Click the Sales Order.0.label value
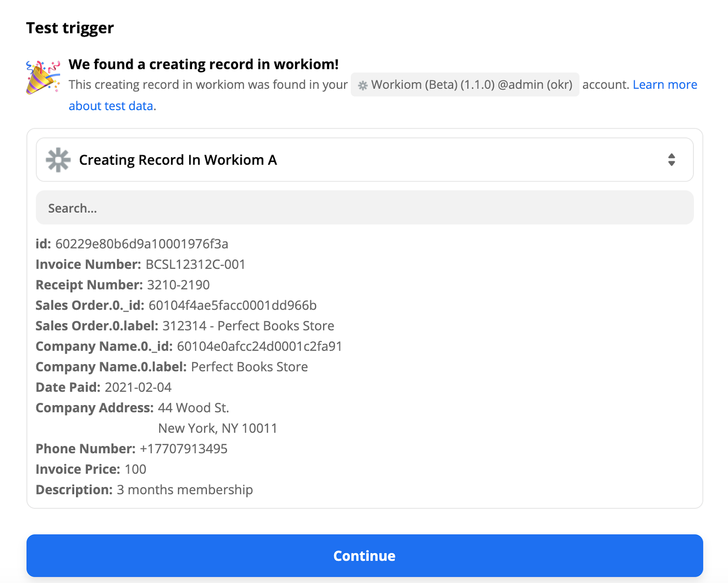728x583 pixels. point(247,326)
